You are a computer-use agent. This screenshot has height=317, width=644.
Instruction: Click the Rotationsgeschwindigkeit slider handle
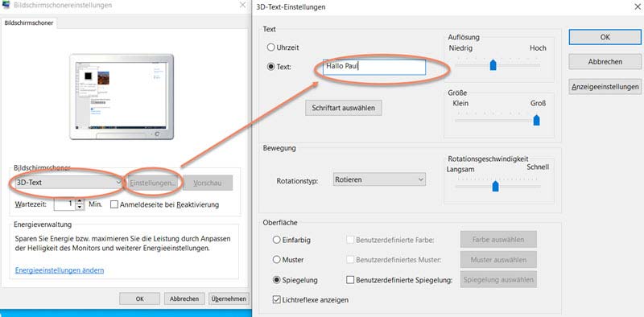[x=495, y=186]
